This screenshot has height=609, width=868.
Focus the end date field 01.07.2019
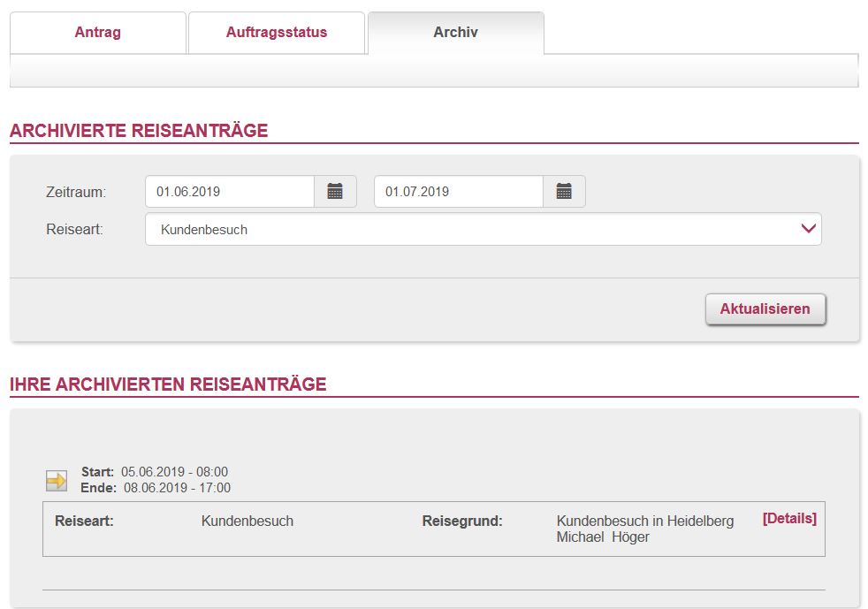point(459,192)
